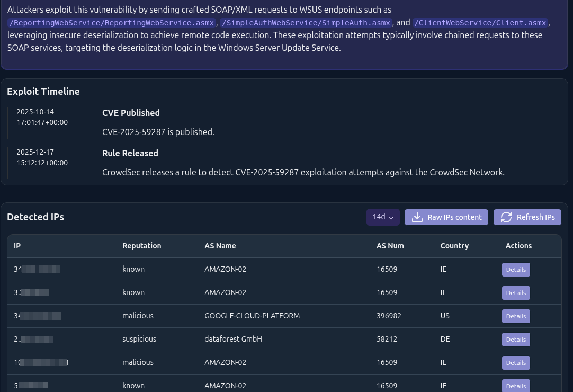This screenshot has height=392, width=573.
Task: Open the 14d time range dropdown
Action: [x=382, y=217]
